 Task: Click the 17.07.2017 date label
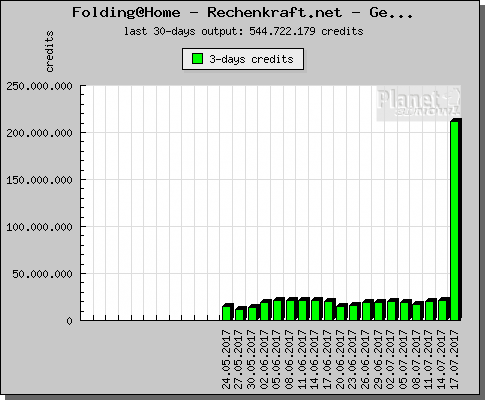coord(454,359)
